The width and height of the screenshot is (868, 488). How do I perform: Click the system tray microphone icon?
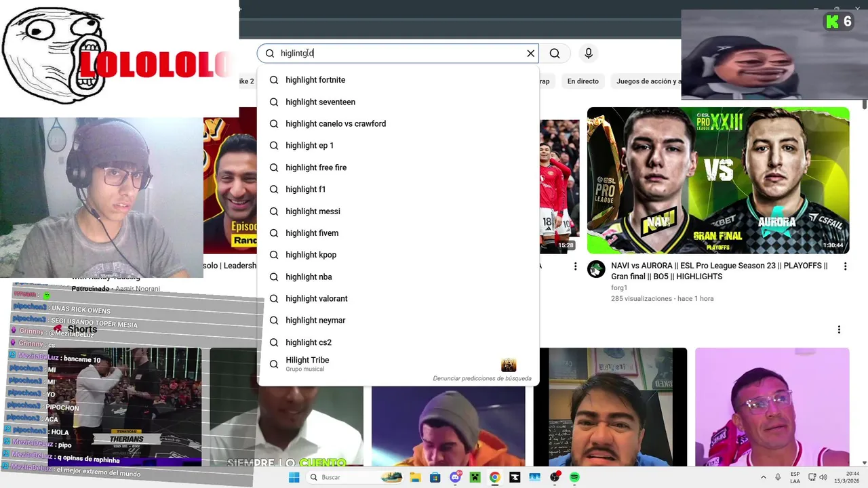click(778, 477)
